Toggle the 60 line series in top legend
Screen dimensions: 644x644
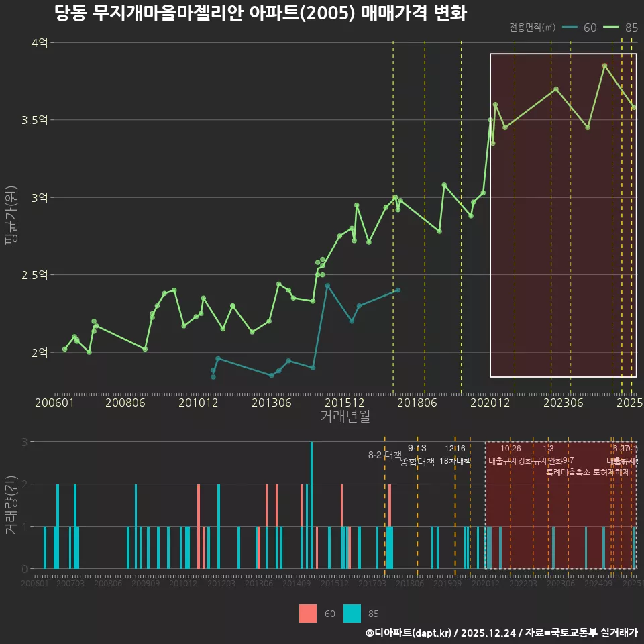[x=580, y=28]
